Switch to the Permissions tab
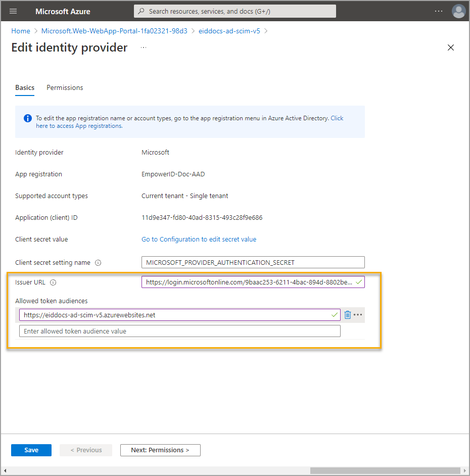Screen dimensions: 470x476 pos(65,87)
